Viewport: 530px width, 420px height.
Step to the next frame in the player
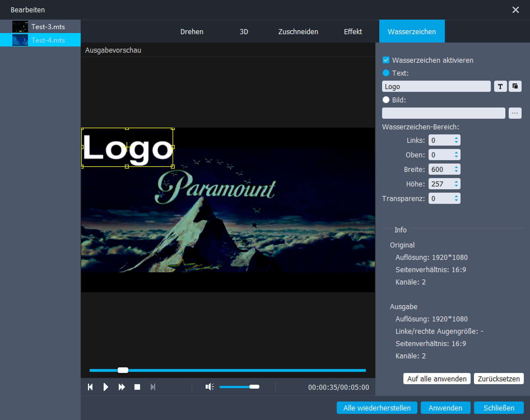click(x=153, y=387)
